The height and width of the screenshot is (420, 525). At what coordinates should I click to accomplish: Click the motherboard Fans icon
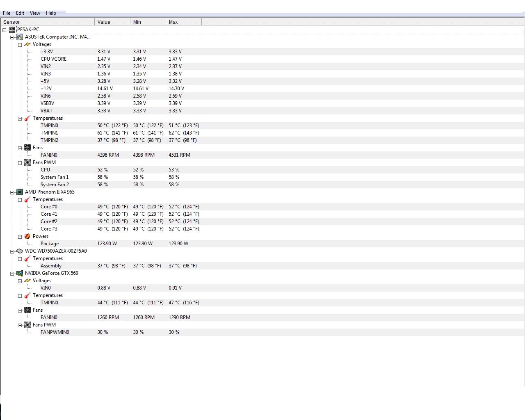click(x=27, y=148)
